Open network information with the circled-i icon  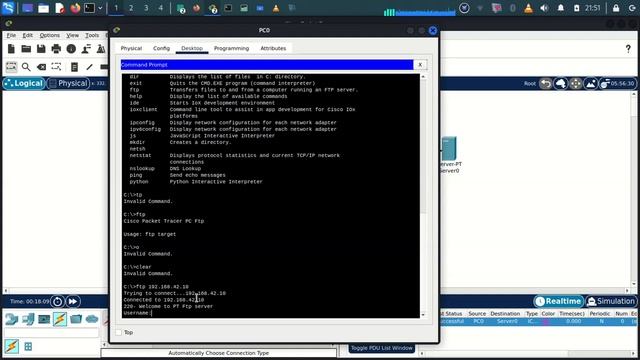point(71,49)
